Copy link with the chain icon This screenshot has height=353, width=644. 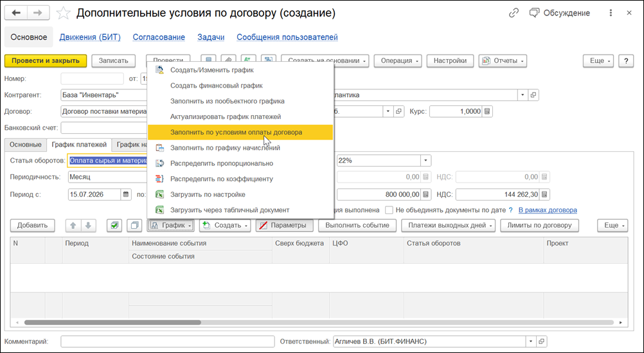click(514, 13)
